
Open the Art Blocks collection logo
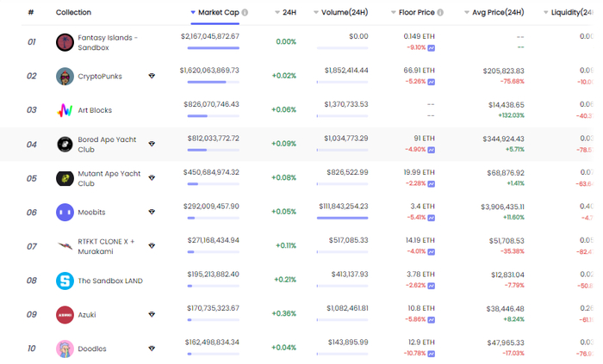(65, 110)
